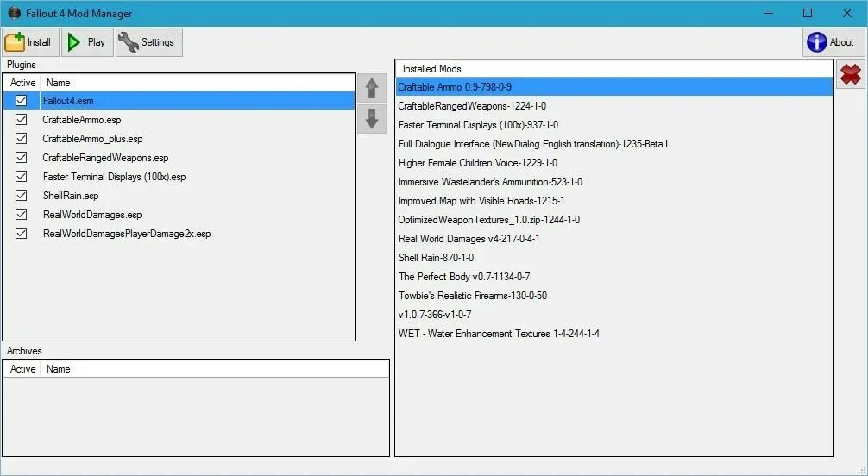Select CraftableAmmo.esp plugin row name
The height and width of the screenshot is (476, 868).
point(82,120)
